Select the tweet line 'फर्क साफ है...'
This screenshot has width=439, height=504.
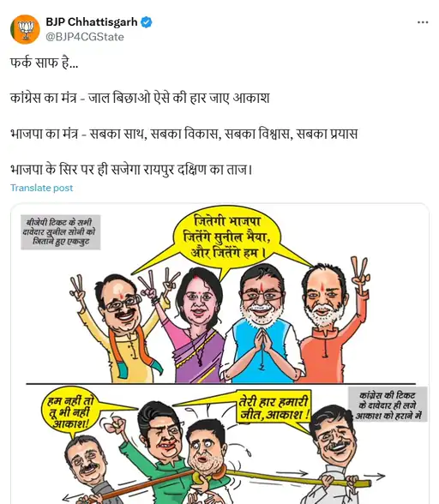(44, 63)
